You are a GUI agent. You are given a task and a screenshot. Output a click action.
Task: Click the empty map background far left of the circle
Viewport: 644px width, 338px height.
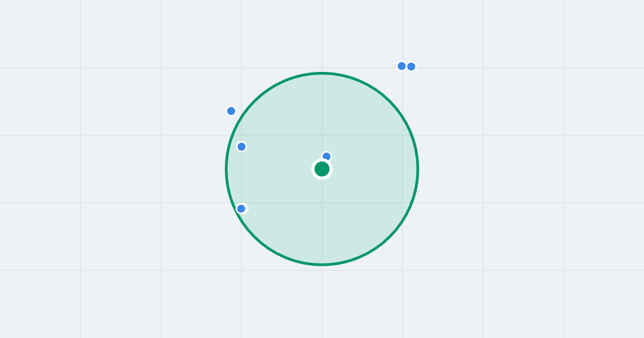(107, 169)
